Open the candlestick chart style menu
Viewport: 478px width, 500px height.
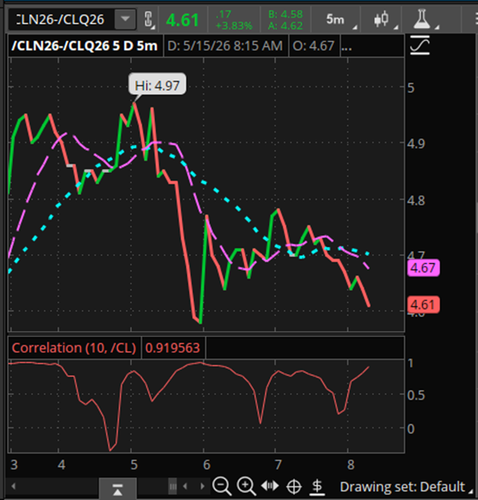(381, 19)
